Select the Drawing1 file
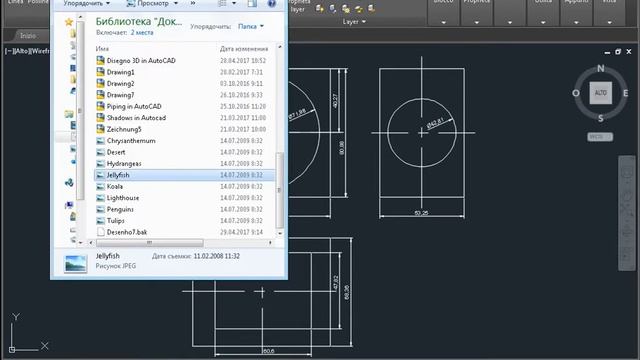Screen dimensions: 640x360 pyautogui.click(x=120, y=72)
